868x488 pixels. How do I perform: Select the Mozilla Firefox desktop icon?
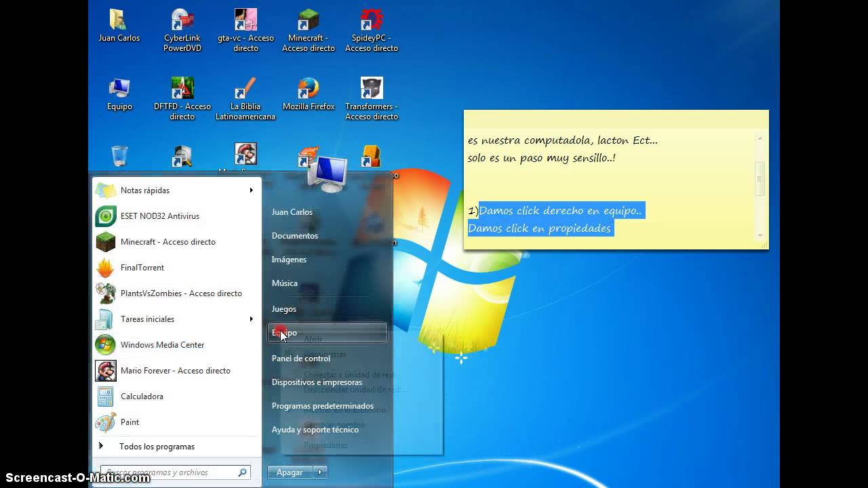click(x=309, y=94)
